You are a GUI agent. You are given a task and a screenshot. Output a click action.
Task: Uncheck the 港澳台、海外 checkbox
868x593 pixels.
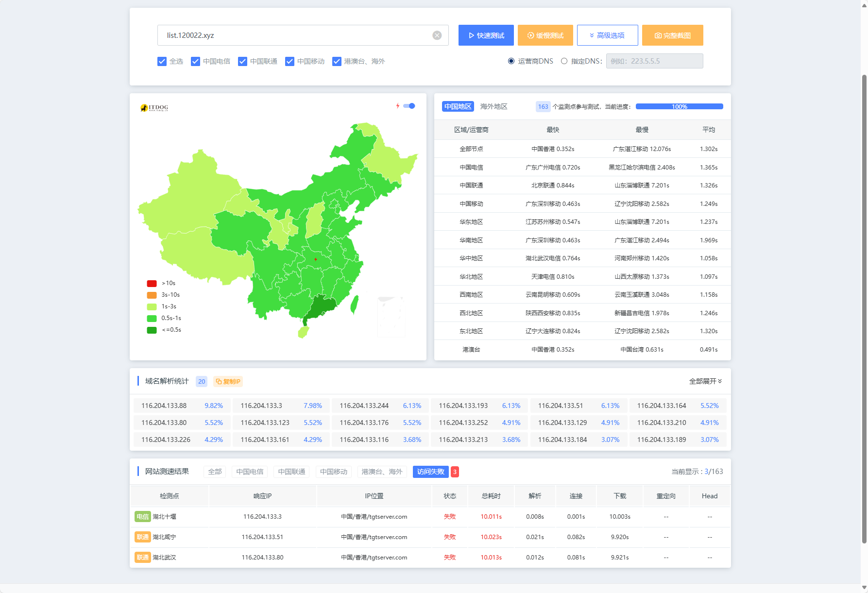pos(337,61)
